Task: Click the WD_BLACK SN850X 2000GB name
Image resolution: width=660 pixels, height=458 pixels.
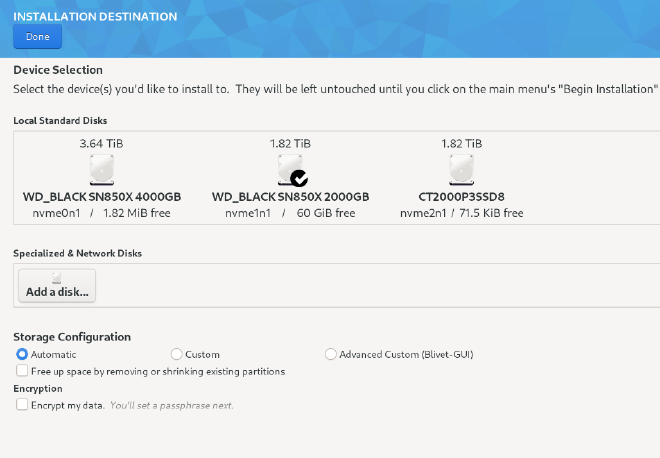Action: [x=290, y=197]
